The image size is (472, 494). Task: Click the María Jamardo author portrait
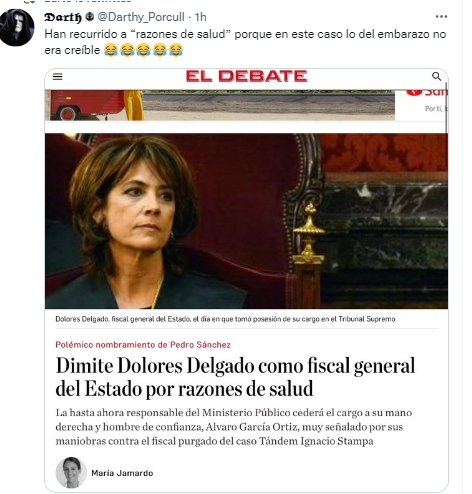coord(71,472)
